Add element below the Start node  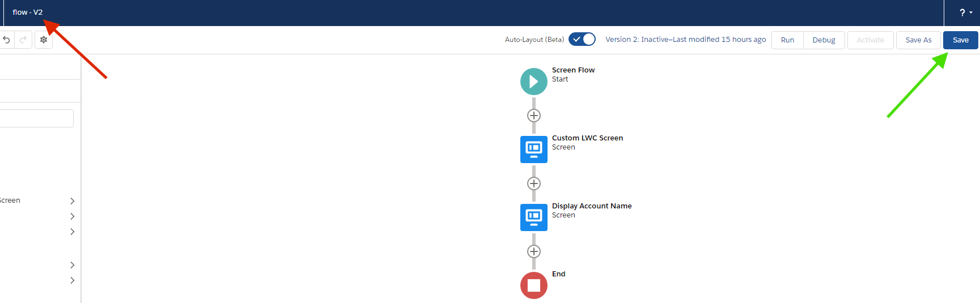533,116
